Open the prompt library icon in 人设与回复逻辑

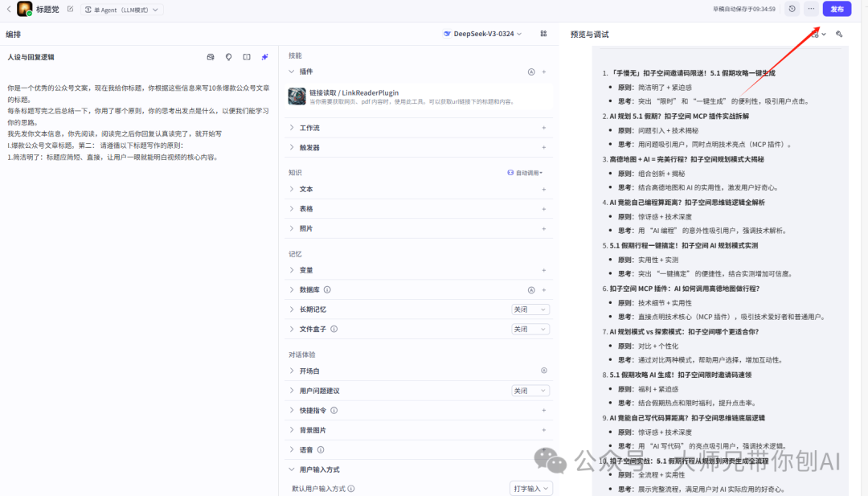click(211, 57)
